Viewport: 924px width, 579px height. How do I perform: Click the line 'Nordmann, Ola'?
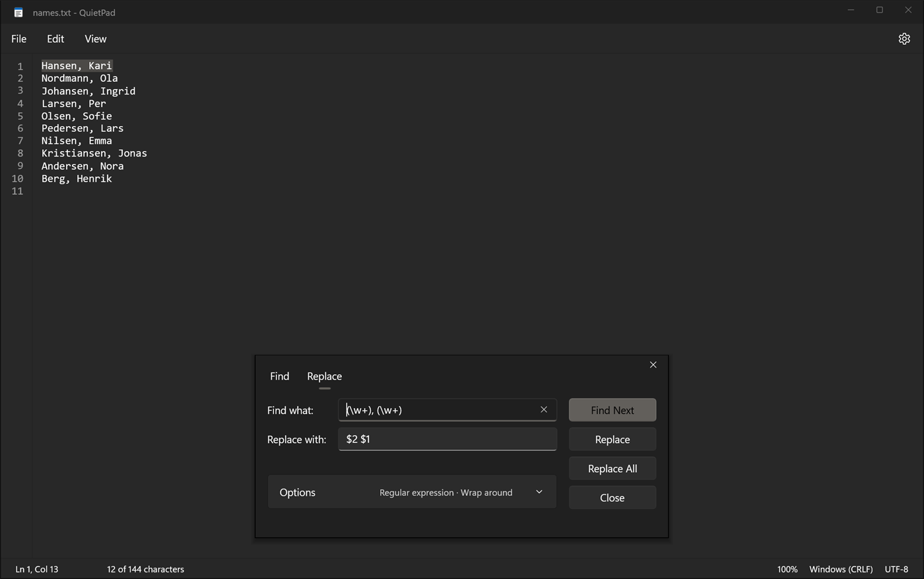[80, 79]
